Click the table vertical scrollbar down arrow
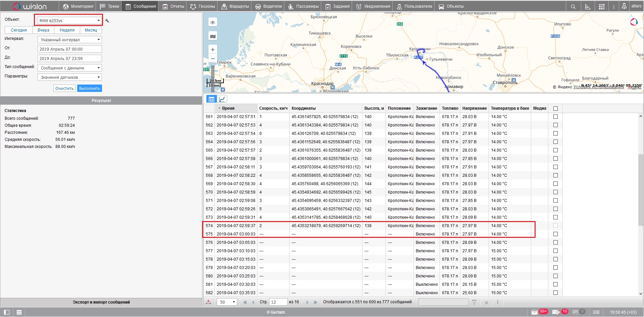This screenshot has height=317, width=644. click(641, 294)
